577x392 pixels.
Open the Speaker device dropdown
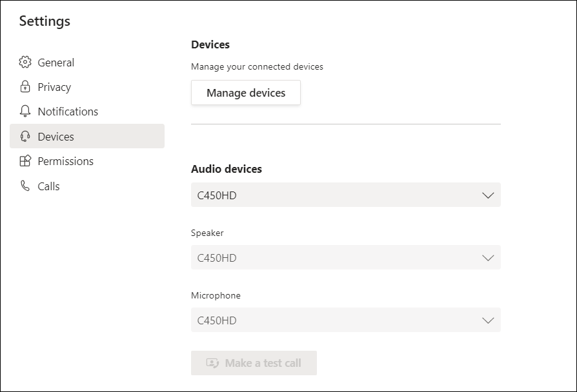click(346, 257)
